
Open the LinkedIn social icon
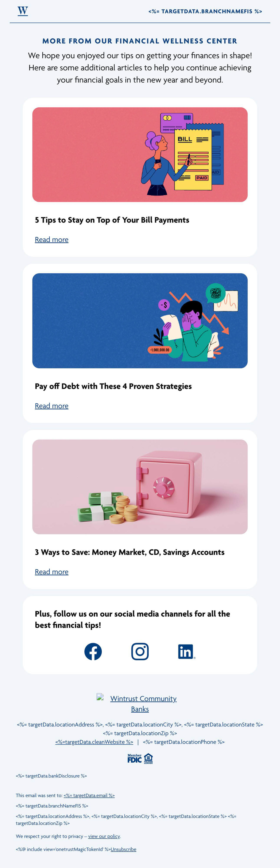coord(186,651)
